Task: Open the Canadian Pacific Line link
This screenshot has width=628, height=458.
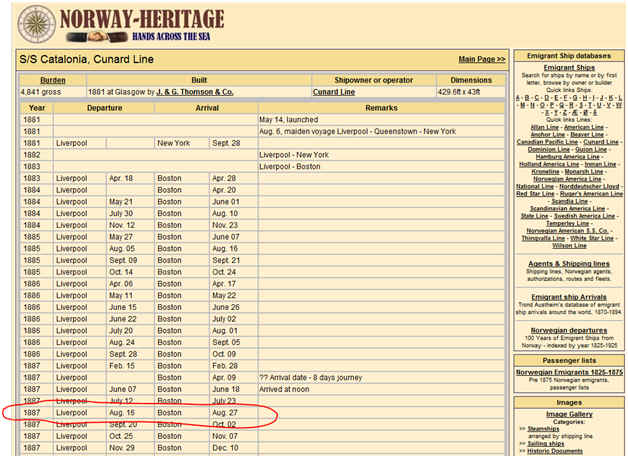Action: click(547, 142)
